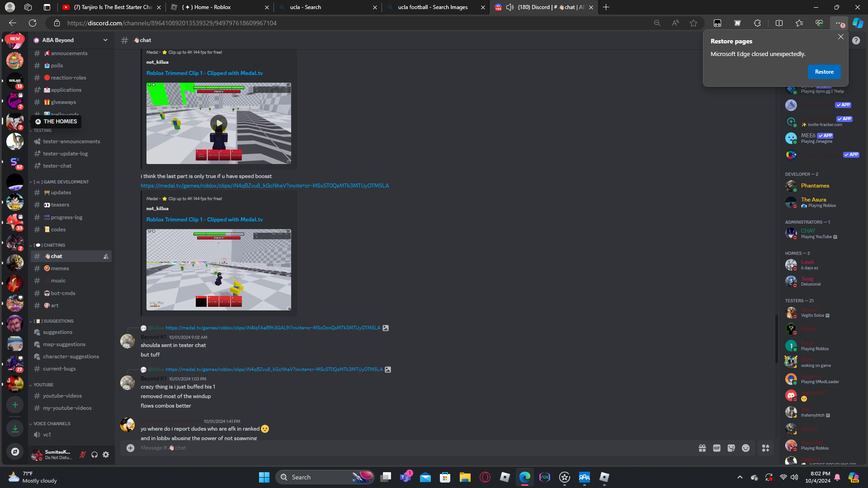Open the current-bugs channel
868x488 pixels.
71,369
